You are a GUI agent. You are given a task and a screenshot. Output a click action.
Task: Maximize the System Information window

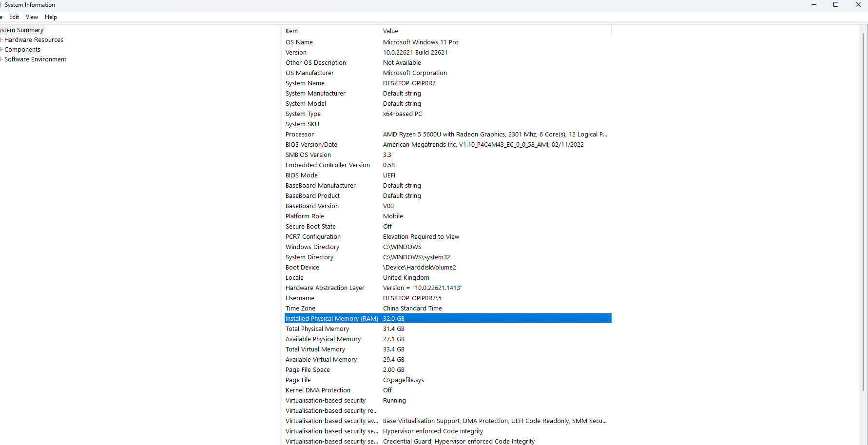(x=836, y=5)
